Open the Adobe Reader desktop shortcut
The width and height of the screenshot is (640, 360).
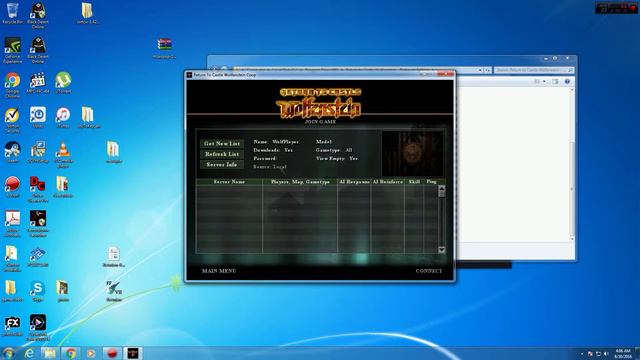point(12,223)
